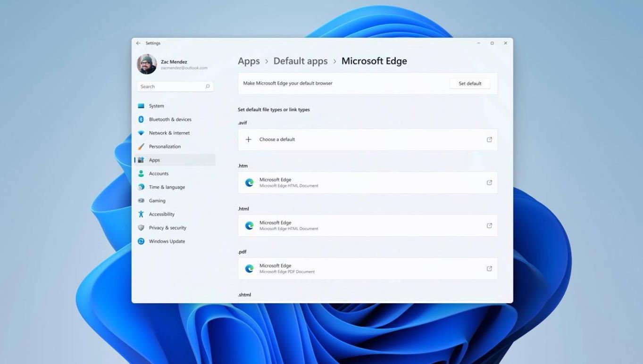Open external link icon in .avif row

point(489,140)
